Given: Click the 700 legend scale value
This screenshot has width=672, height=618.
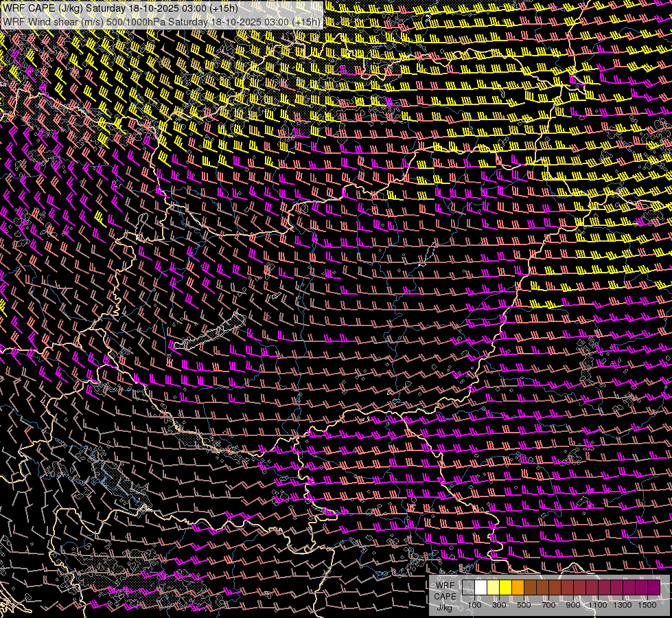Looking at the screenshot, I should 548,605.
